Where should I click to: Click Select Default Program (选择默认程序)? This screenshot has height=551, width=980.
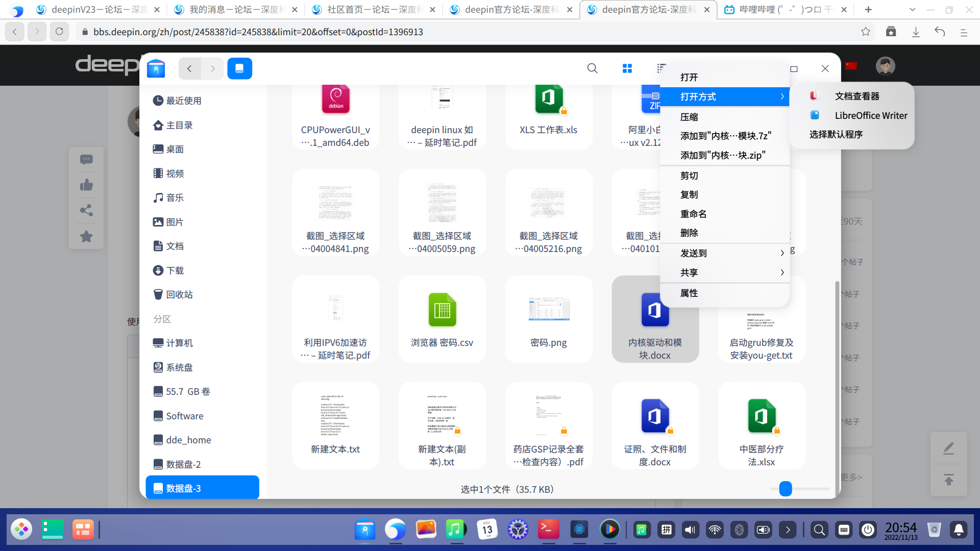(836, 134)
